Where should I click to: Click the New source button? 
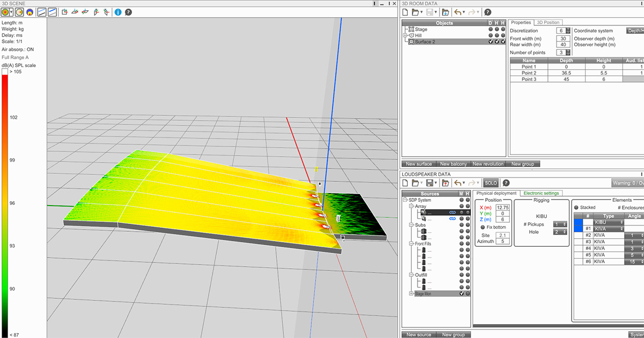(419, 335)
